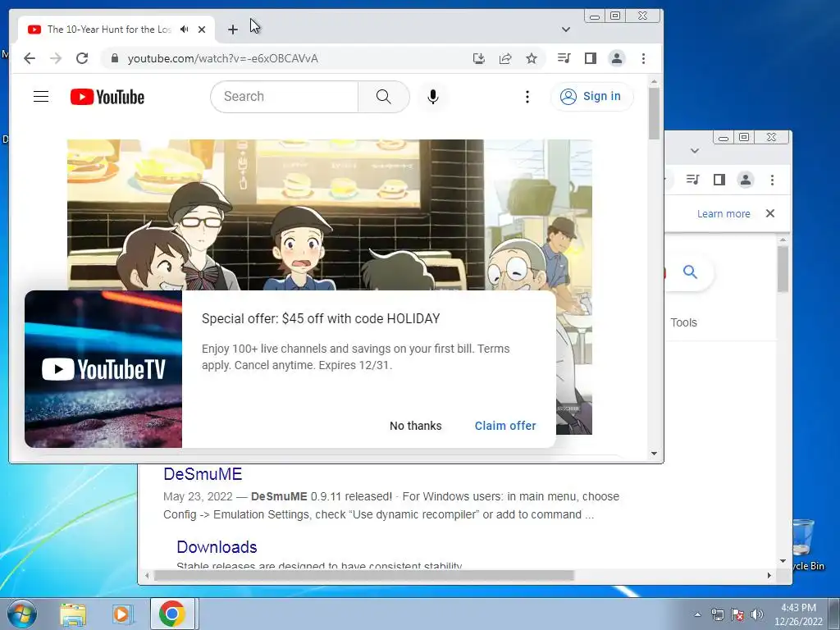Go back in YouTube browser window
Viewport: 840px width, 630px height.
[30, 58]
